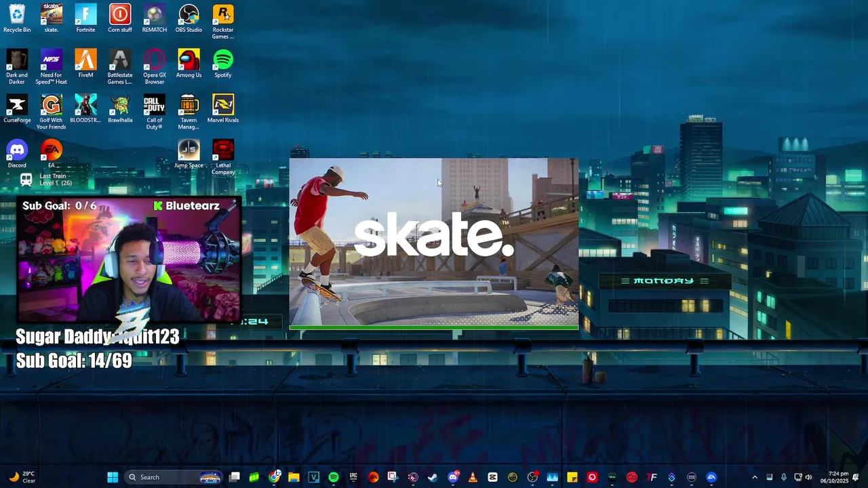868x488 pixels.
Task: Open Google Chrome from the taskbar
Action: click(274, 477)
